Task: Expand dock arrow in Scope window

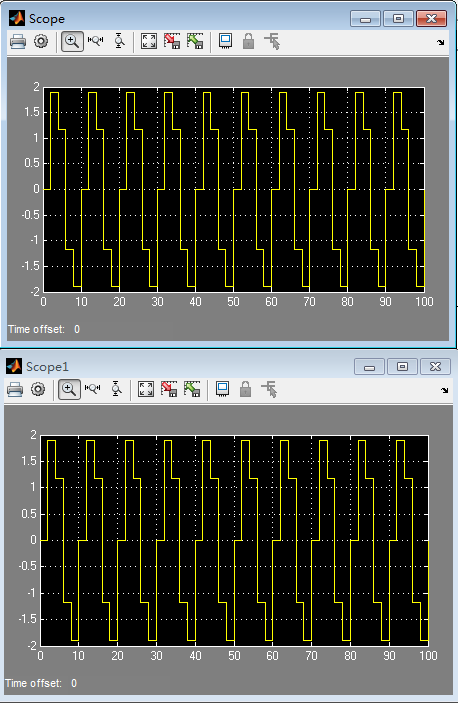Action: tap(441, 42)
